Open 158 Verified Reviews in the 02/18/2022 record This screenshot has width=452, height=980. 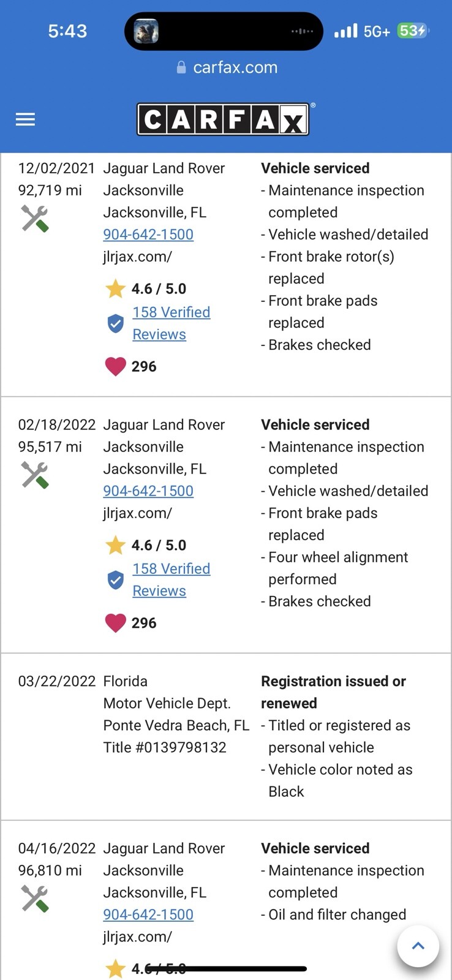tap(171, 580)
